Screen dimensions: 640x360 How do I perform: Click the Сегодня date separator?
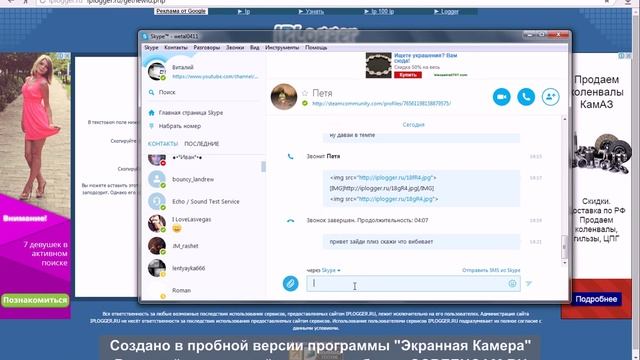[413, 125]
